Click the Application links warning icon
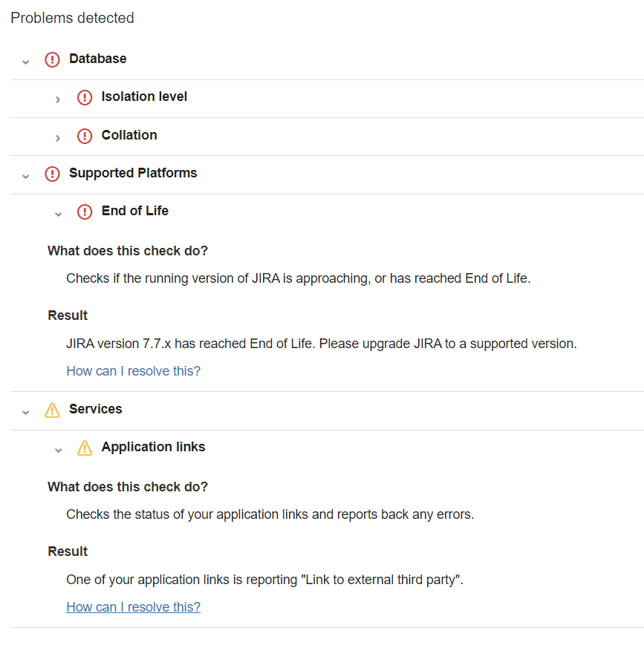This screenshot has height=645, width=644. [85, 448]
